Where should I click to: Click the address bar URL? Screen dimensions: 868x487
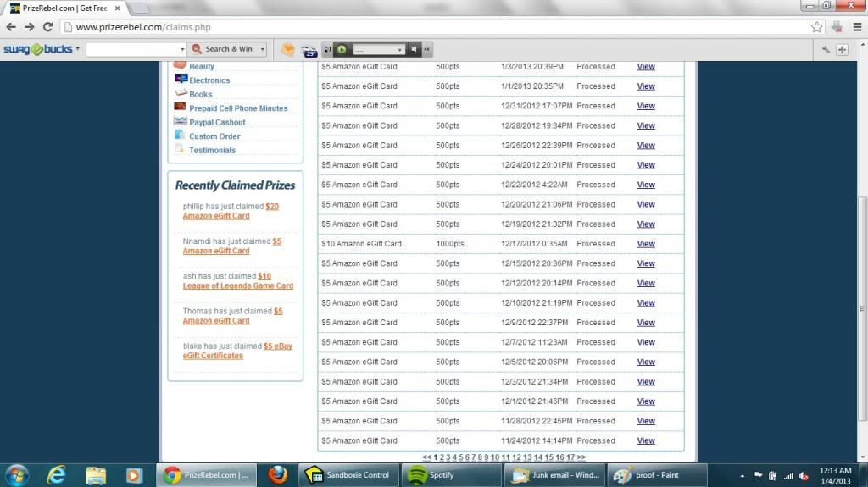coord(143,27)
